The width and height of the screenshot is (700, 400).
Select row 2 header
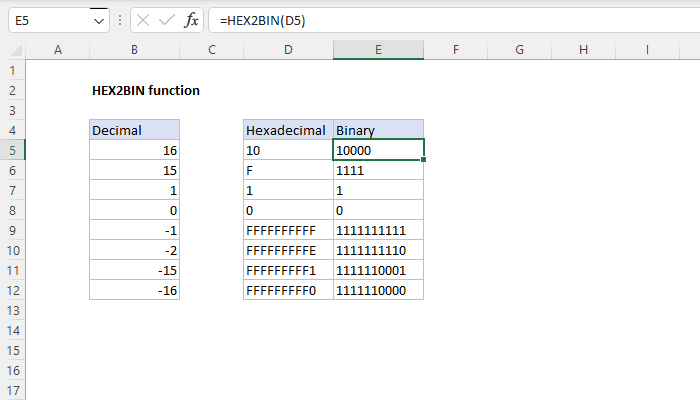point(12,90)
